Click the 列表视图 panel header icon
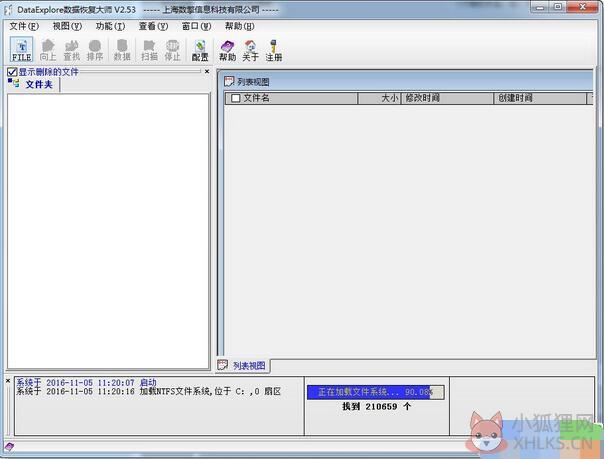Screen dimensions: 604x459 [229, 82]
